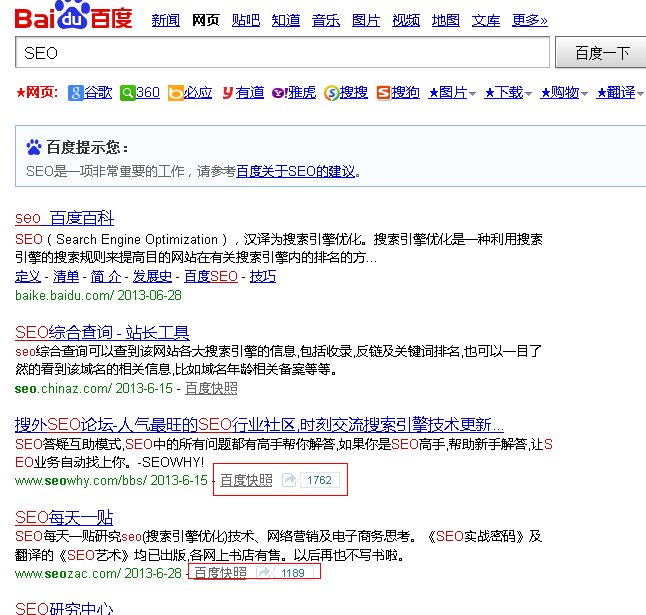The width and height of the screenshot is (646, 615).
Task: Expand the ★图片 dropdown arrow
Action: [472, 94]
